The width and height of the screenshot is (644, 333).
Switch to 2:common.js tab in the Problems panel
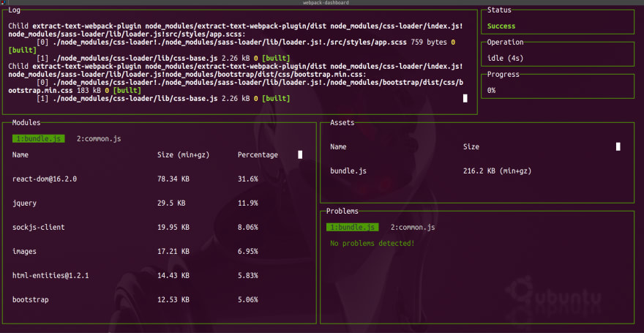(413, 227)
